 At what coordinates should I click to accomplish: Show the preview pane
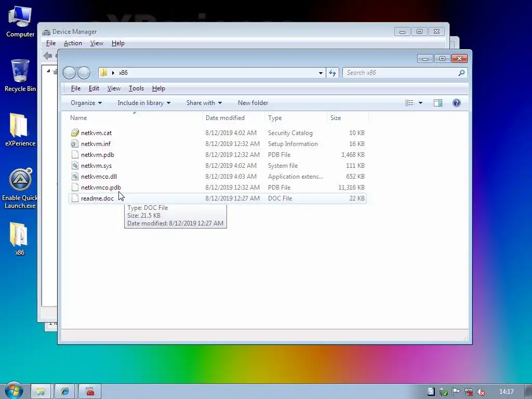click(x=438, y=103)
